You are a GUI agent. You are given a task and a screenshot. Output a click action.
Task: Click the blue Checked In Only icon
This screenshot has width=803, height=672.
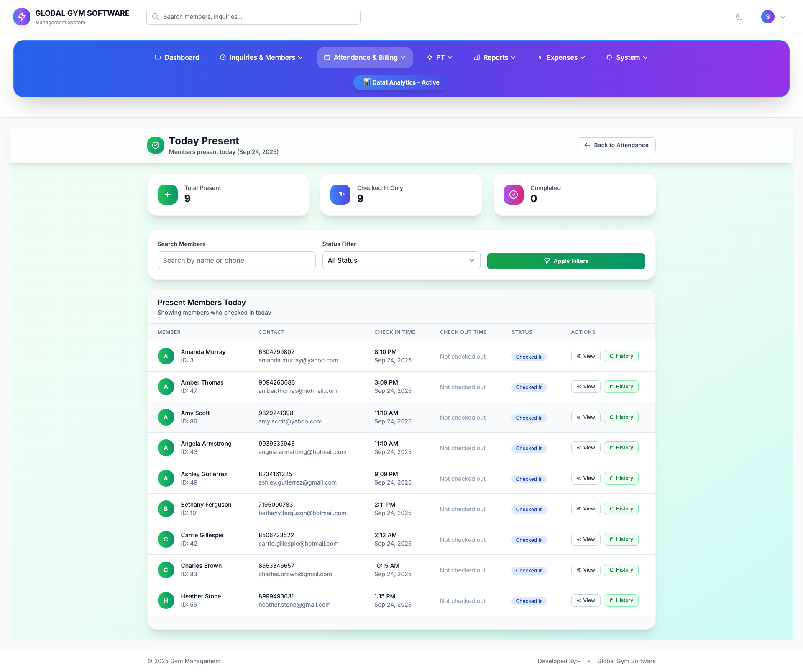coord(340,195)
